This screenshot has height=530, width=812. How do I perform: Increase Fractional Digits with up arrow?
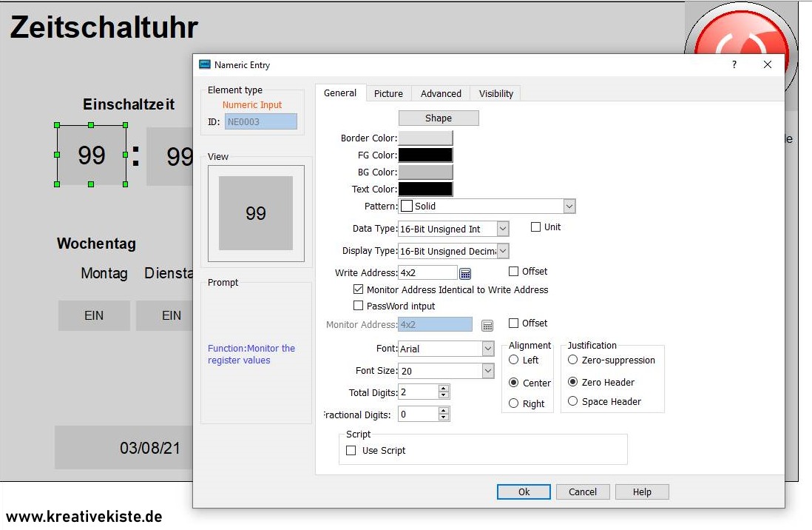click(443, 411)
